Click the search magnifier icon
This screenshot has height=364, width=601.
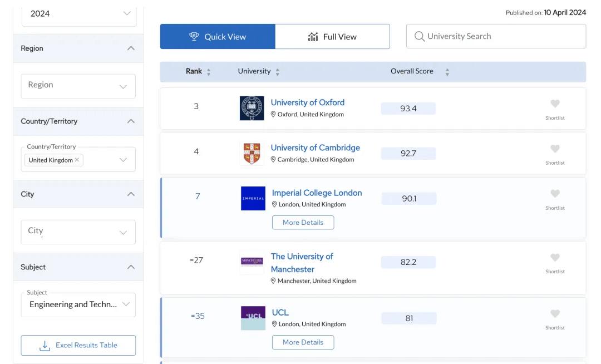pos(420,36)
